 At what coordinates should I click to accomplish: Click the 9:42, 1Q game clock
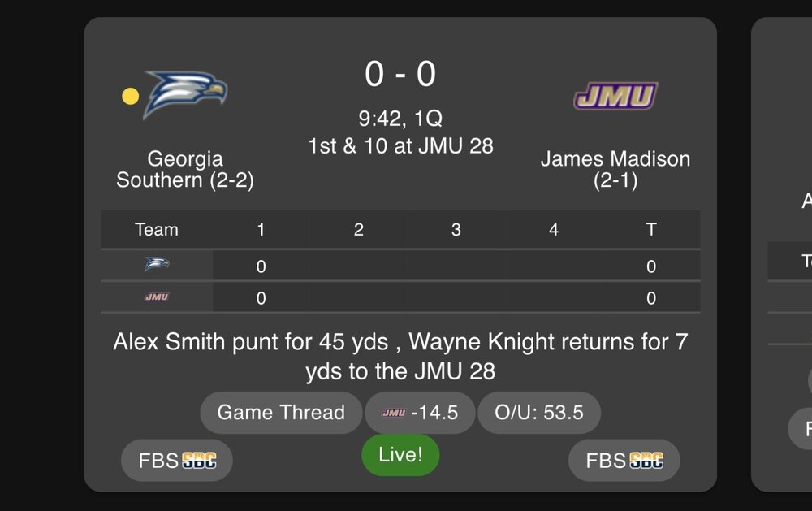[x=400, y=119]
